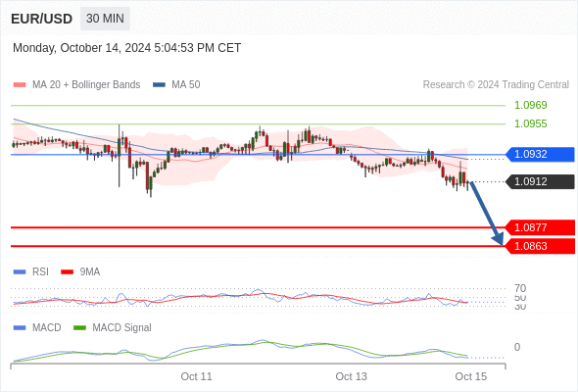Click the 1.0955 resistance level label
The width and height of the screenshot is (578, 392).
click(x=530, y=123)
